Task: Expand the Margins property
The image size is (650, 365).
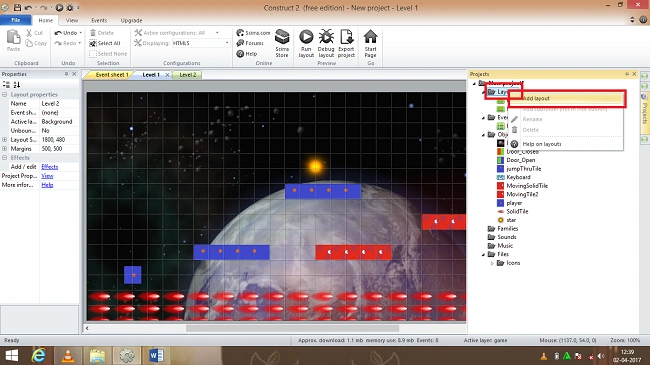Action: (5, 148)
